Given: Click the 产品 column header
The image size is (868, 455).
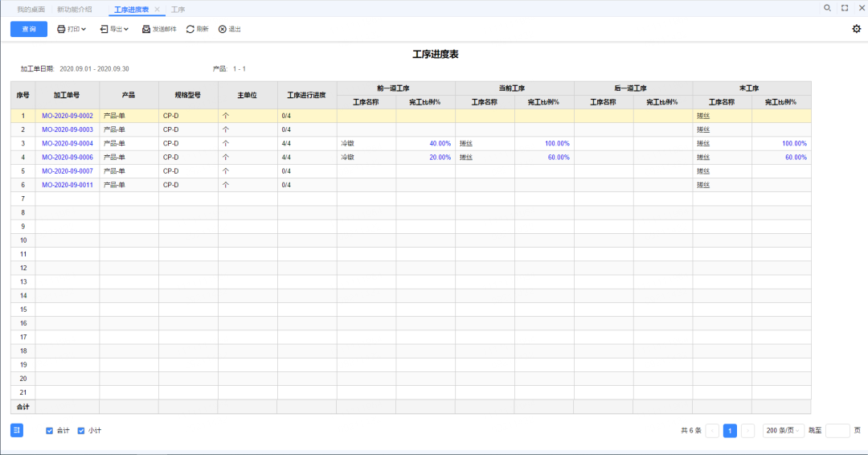Looking at the screenshot, I should click(129, 95).
